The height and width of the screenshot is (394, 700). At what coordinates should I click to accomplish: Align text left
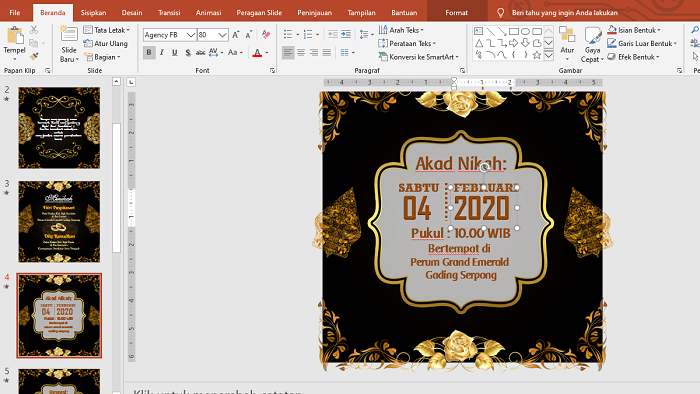click(x=288, y=53)
